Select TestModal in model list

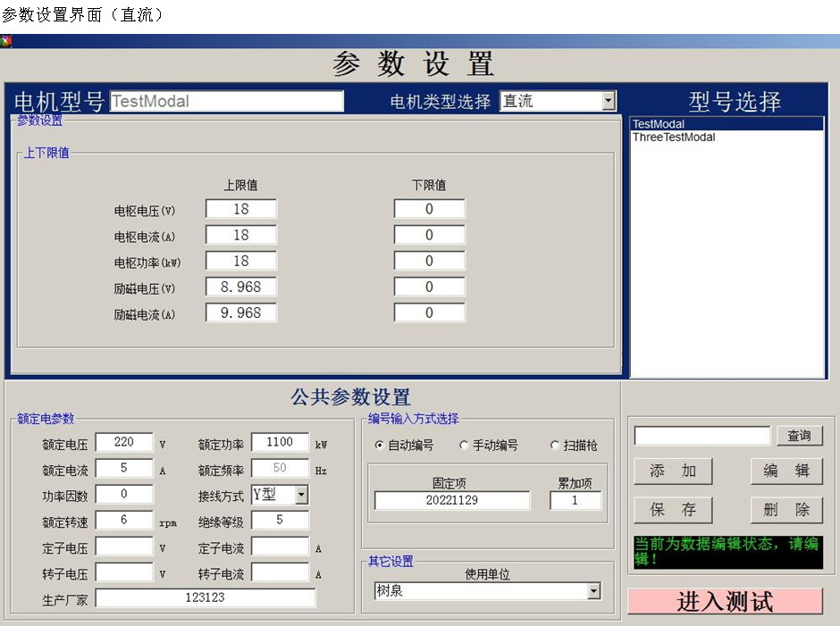point(659,124)
